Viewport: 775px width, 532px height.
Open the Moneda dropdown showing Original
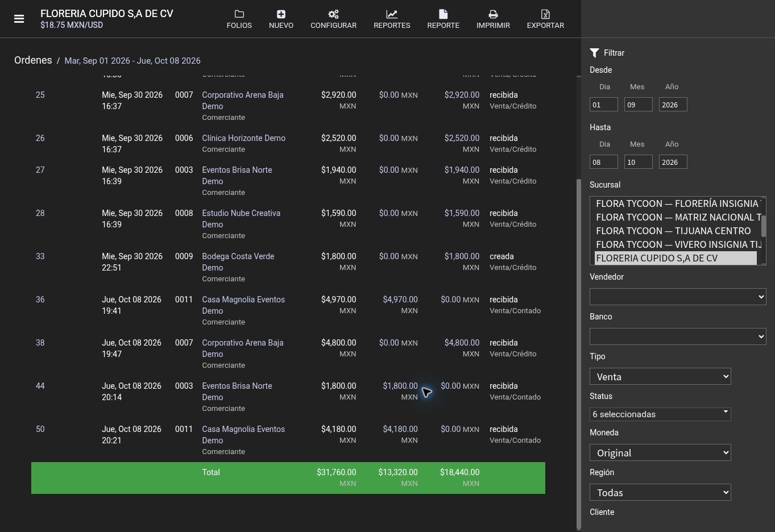pos(660,452)
